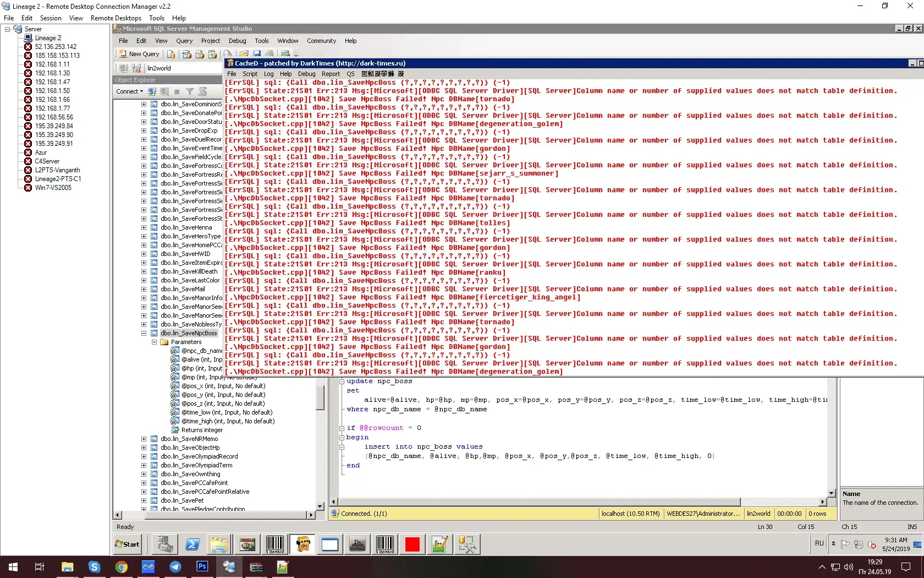
Task: Select the L2PTS-Vanganth server entry
Action: tap(57, 170)
